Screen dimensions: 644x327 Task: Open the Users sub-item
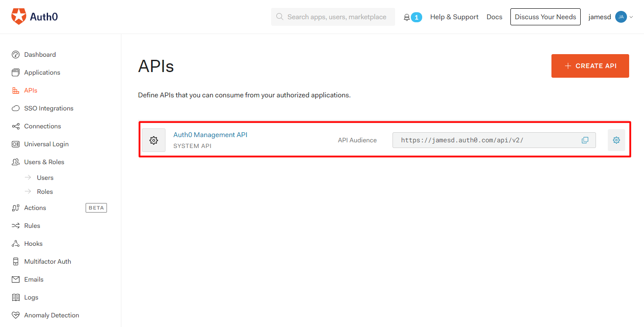pyautogui.click(x=45, y=178)
